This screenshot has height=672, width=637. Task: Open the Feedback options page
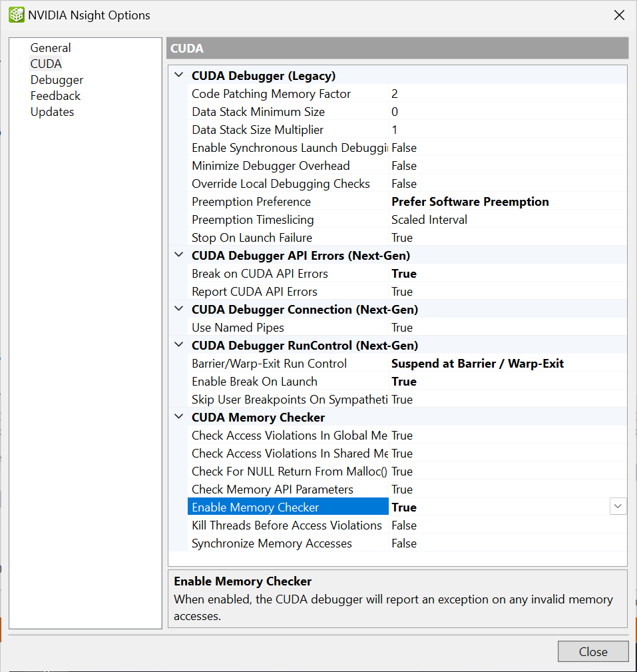pos(55,96)
